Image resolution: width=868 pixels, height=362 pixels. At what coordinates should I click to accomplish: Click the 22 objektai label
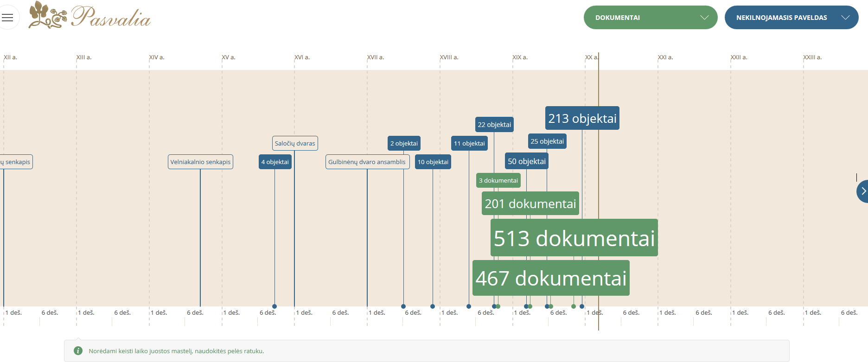point(494,125)
